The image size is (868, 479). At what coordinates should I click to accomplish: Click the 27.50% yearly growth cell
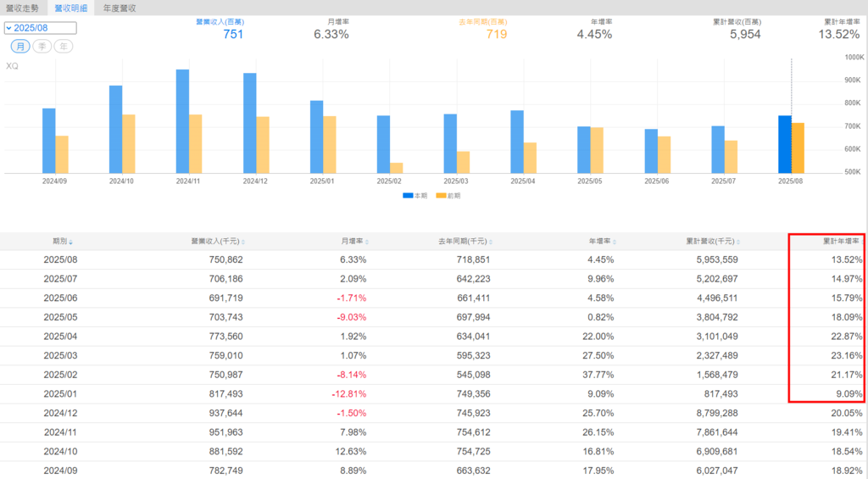click(598, 355)
